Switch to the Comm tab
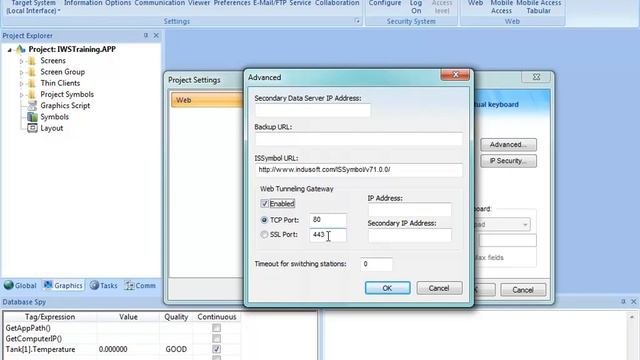The width and height of the screenshot is (640, 360). click(140, 285)
